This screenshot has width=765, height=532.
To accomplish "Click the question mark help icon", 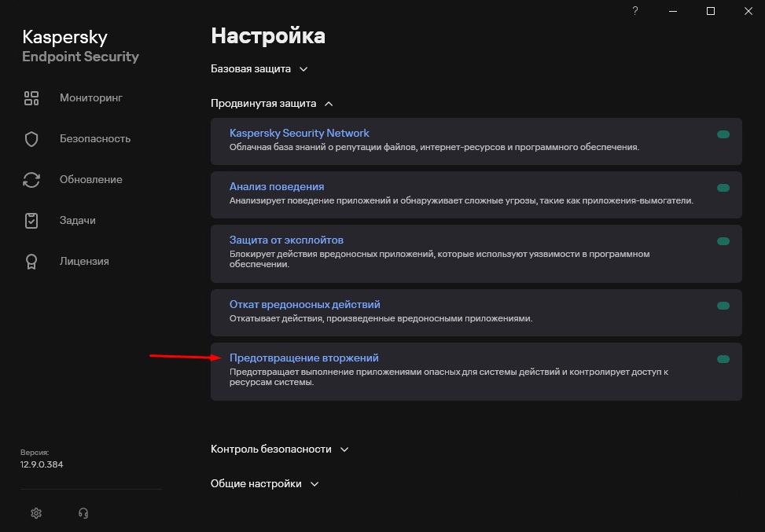I will pyautogui.click(x=635, y=11).
